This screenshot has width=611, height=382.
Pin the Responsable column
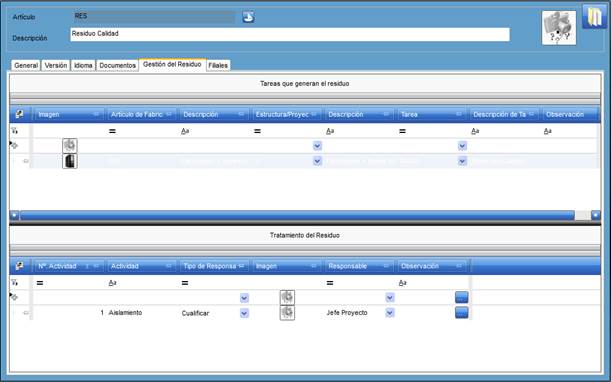coord(386,266)
